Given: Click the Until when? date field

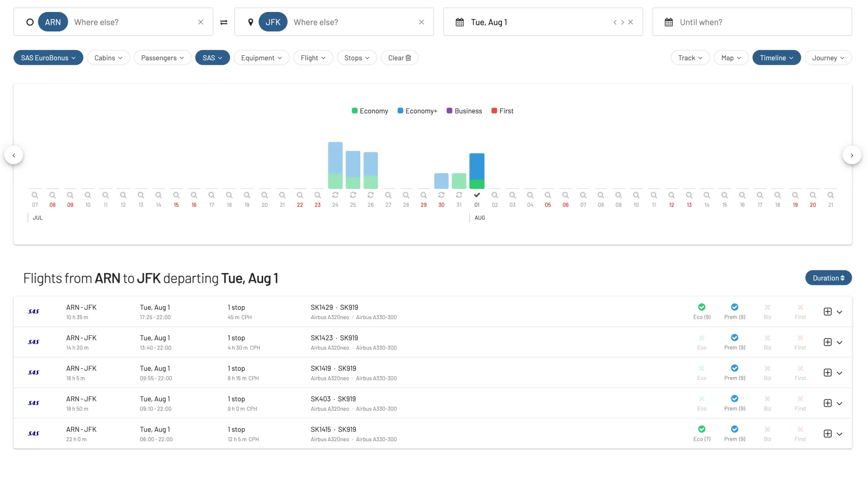Looking at the screenshot, I should coord(752,22).
